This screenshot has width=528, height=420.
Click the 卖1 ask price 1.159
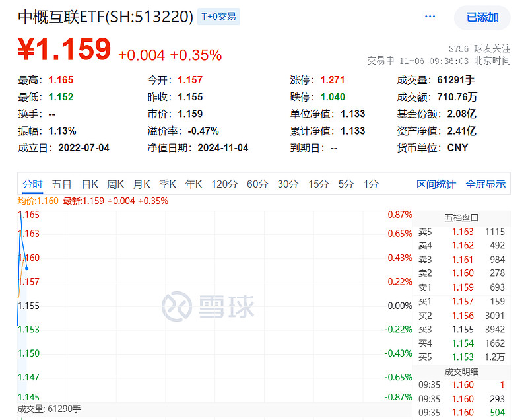[462, 287]
